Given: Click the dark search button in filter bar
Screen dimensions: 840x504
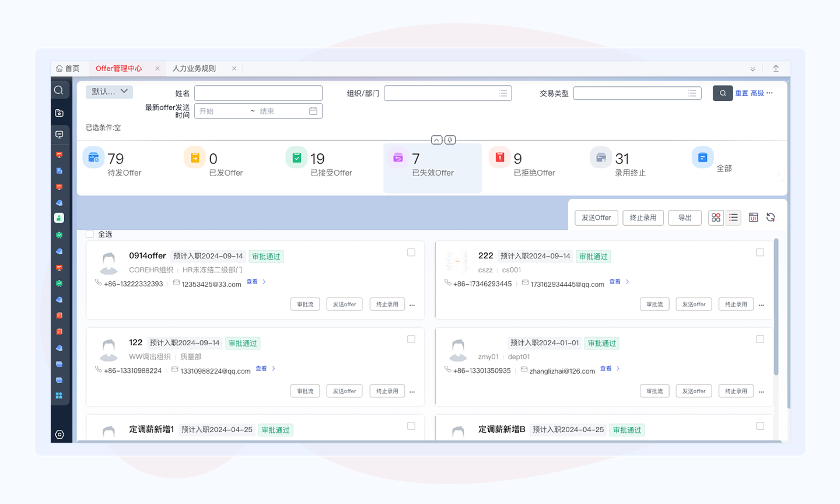Looking at the screenshot, I should tap(722, 93).
